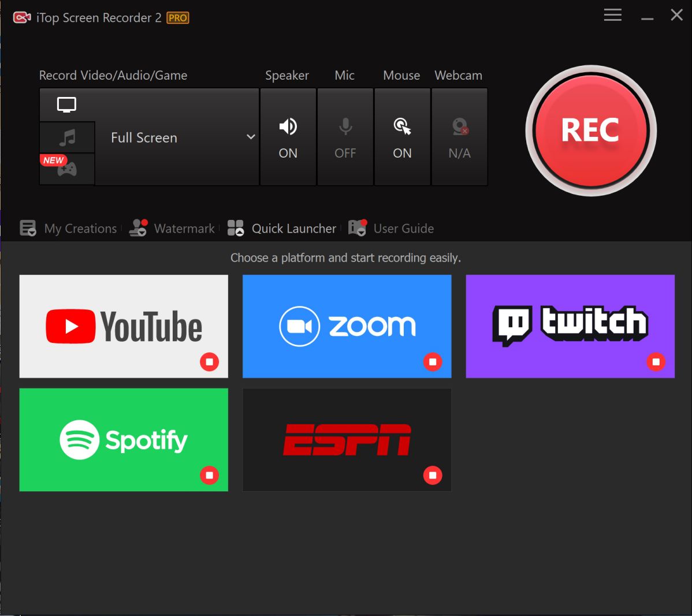Image resolution: width=692 pixels, height=616 pixels.
Task: Open the Watermark tab
Action: [172, 229]
